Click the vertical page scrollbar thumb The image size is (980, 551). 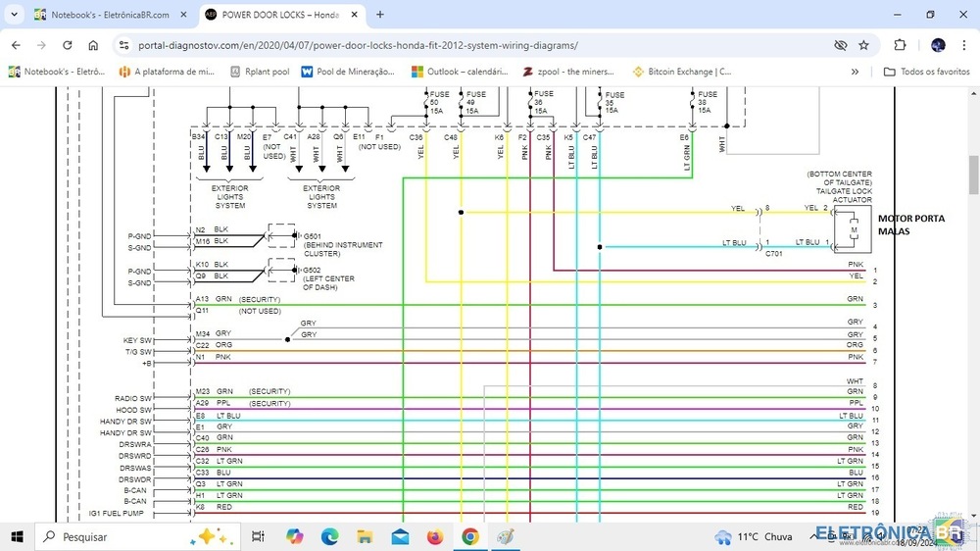pyautogui.click(x=973, y=175)
